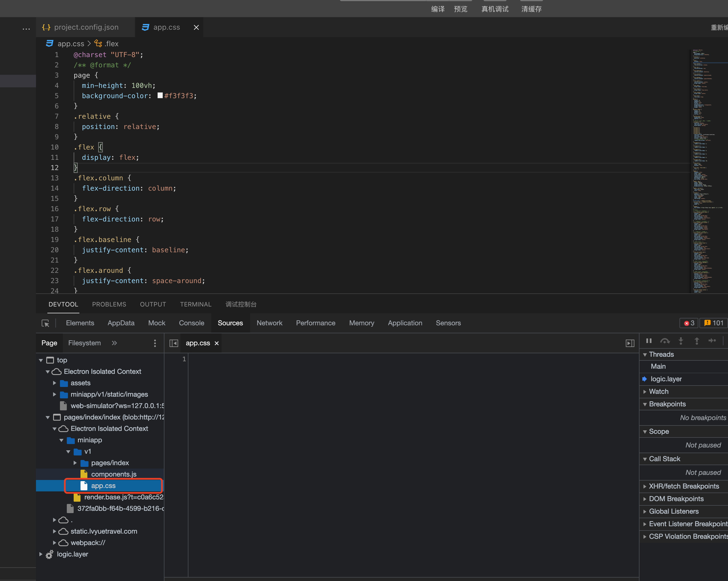Screen dimensions: 728x581
Task: Toggle a breakpoint on line number 11
Action: point(55,157)
